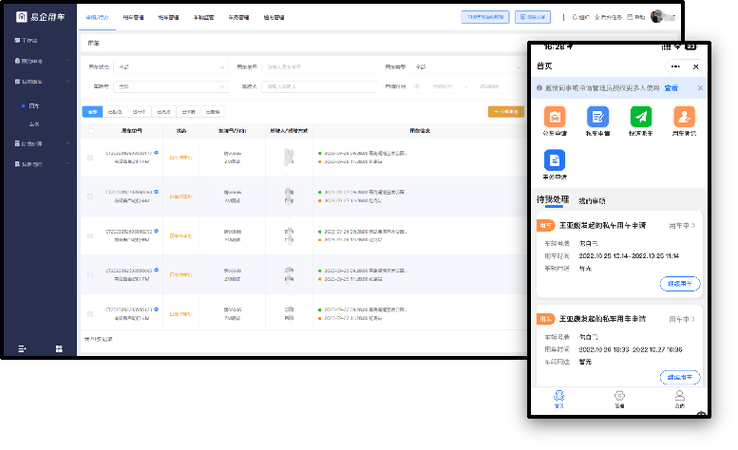Focus the creator input in second filter row
The height and width of the screenshot is (450, 738).
319,87
